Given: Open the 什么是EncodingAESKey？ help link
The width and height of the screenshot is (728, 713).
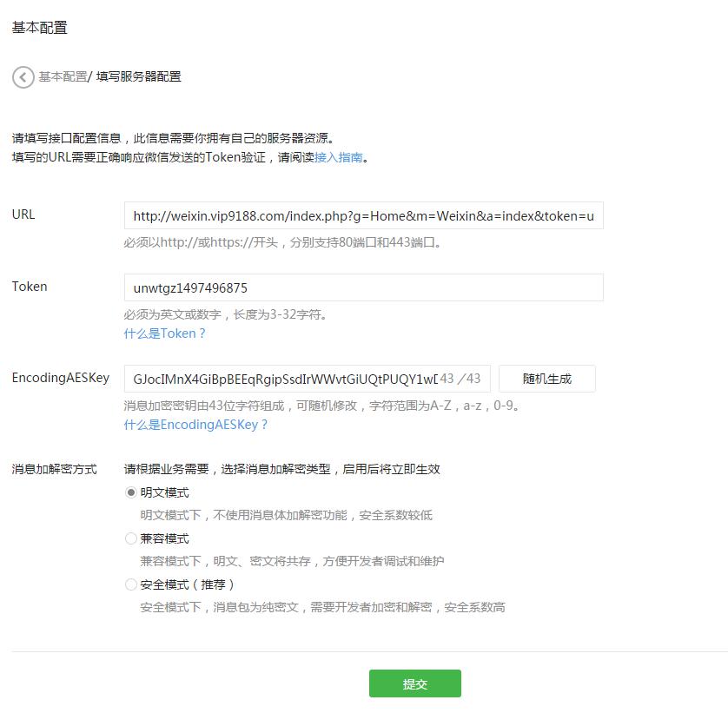Looking at the screenshot, I should (x=196, y=425).
